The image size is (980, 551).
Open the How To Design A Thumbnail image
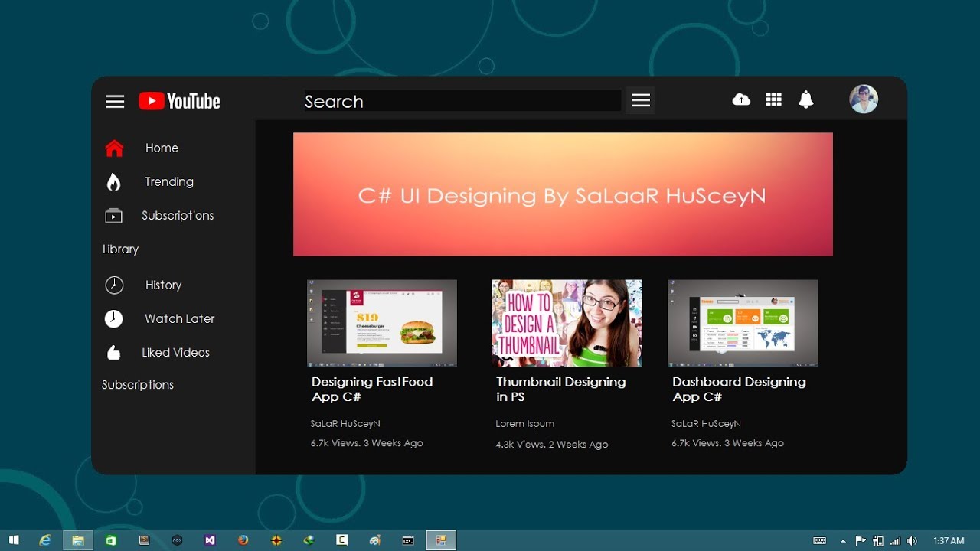coord(567,323)
